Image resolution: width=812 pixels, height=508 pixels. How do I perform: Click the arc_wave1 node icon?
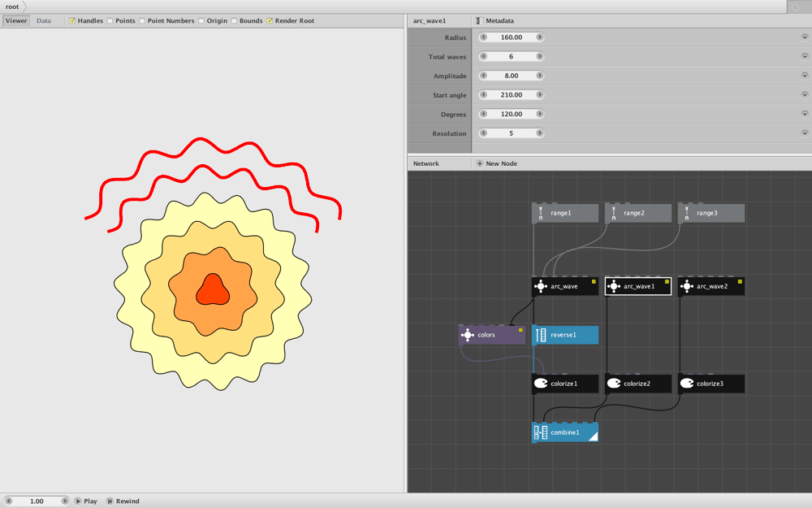pos(614,286)
